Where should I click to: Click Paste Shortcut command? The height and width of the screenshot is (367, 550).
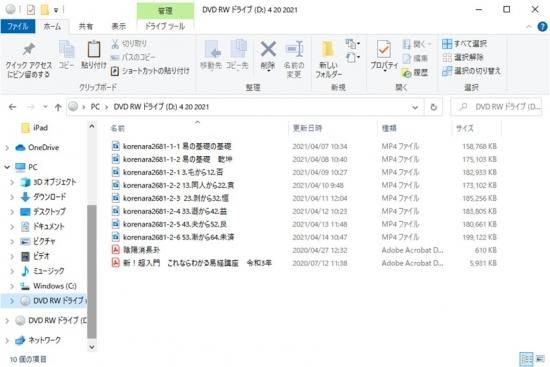click(150, 71)
